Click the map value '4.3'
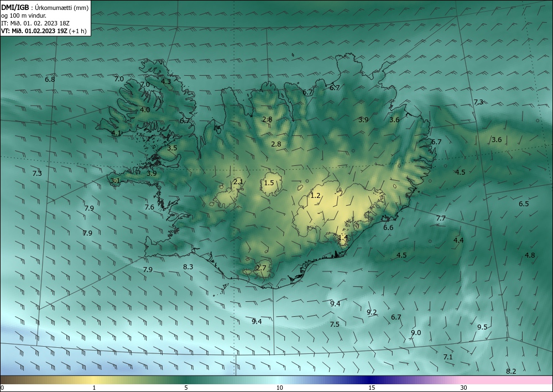 (x=166, y=81)
